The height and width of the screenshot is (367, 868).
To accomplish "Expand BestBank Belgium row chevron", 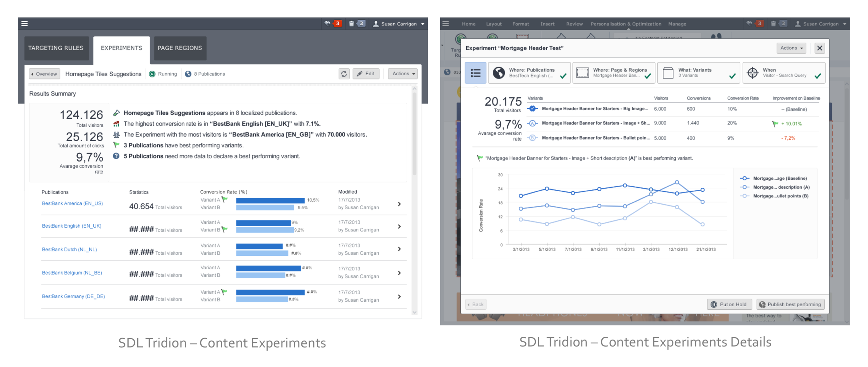I will click(399, 273).
